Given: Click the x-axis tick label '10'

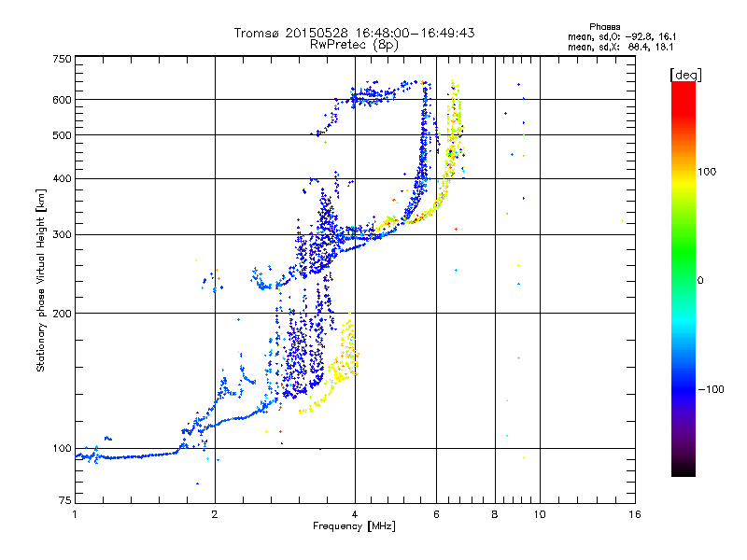Looking at the screenshot, I should coord(540,514).
